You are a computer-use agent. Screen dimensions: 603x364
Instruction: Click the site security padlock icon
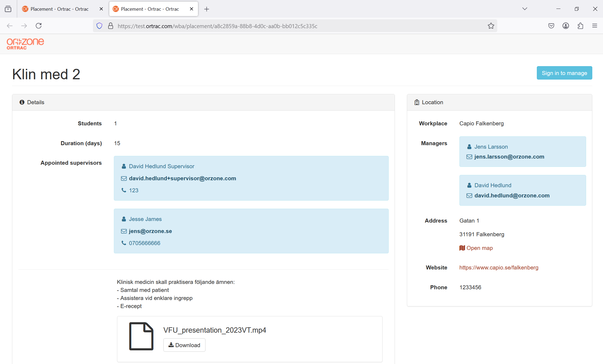pos(110,26)
